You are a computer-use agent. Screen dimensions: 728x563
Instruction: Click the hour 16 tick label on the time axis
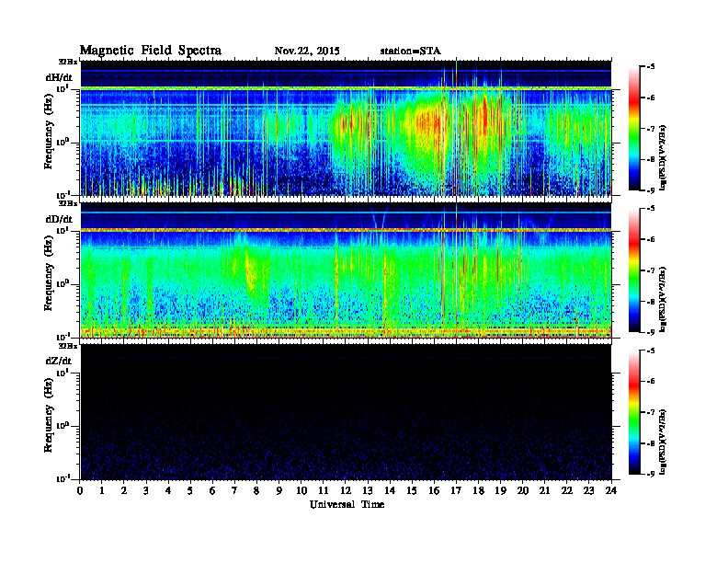[x=434, y=490]
